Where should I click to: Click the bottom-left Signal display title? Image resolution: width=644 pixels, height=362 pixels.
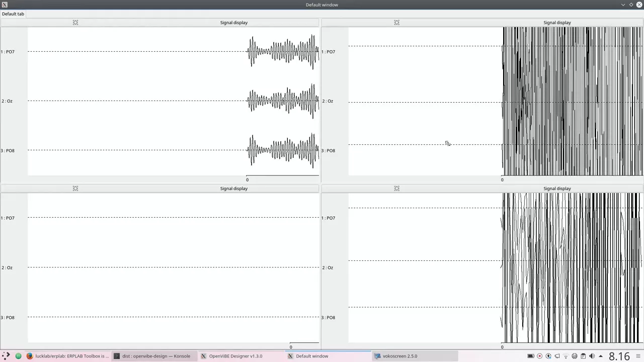pos(233,189)
